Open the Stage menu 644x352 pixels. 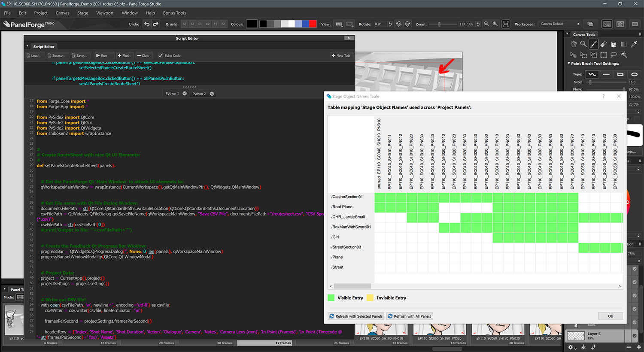pyautogui.click(x=83, y=13)
